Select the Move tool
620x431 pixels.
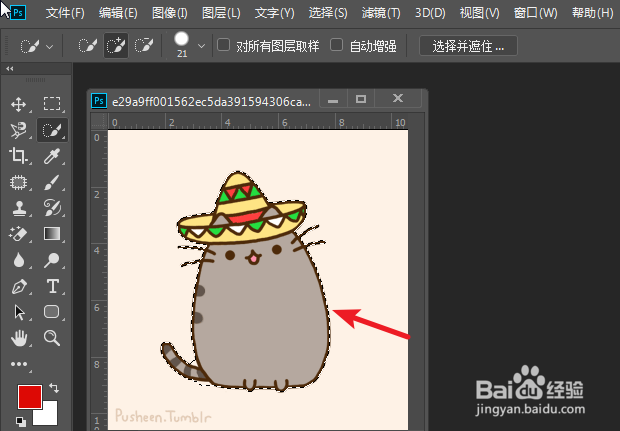[x=18, y=104]
